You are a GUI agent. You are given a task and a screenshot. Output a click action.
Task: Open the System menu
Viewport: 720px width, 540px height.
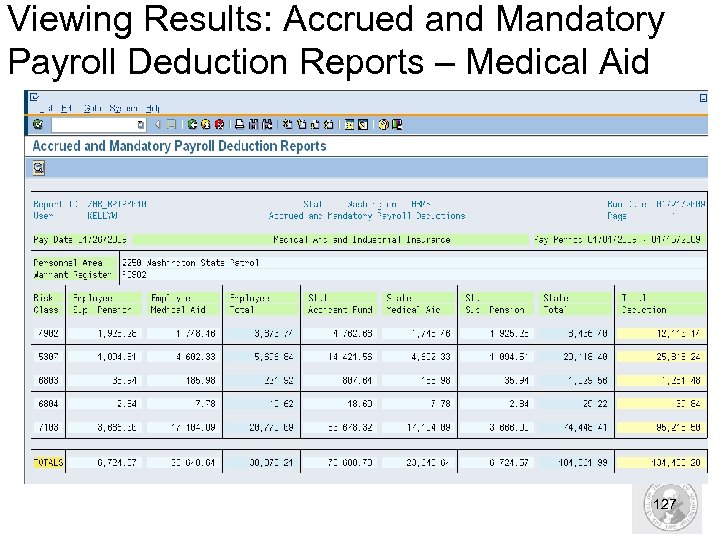(x=124, y=108)
